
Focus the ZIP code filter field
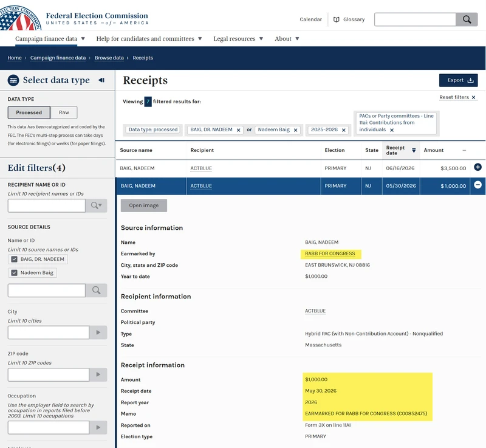[x=49, y=374]
